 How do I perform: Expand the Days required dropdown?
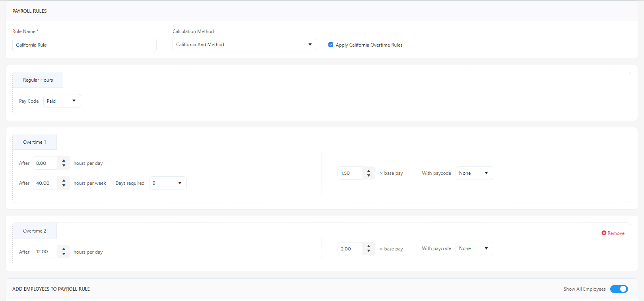[167, 183]
